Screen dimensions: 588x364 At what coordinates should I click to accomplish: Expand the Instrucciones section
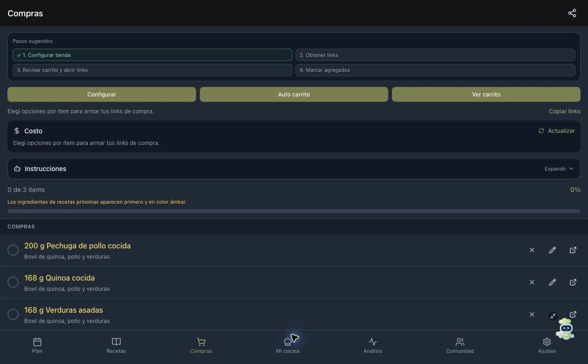click(x=559, y=169)
